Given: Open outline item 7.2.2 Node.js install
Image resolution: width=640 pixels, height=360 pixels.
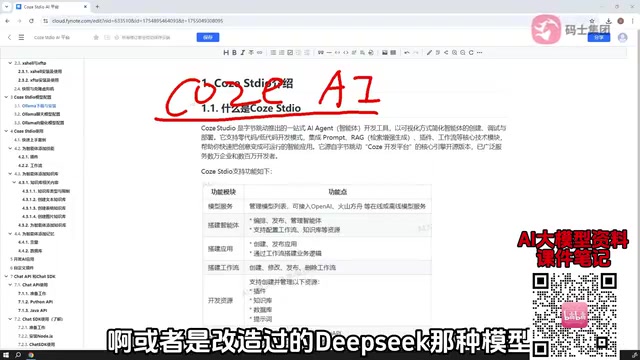Looking at the screenshot, I should [35, 336].
